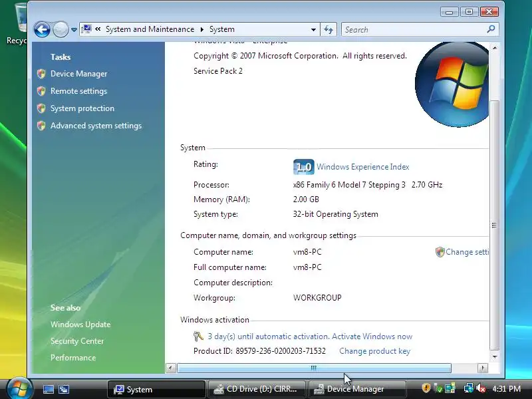Image resolution: width=532 pixels, height=399 pixels.
Task: Click the 'WORKGROUP' value text
Action: 317,297
